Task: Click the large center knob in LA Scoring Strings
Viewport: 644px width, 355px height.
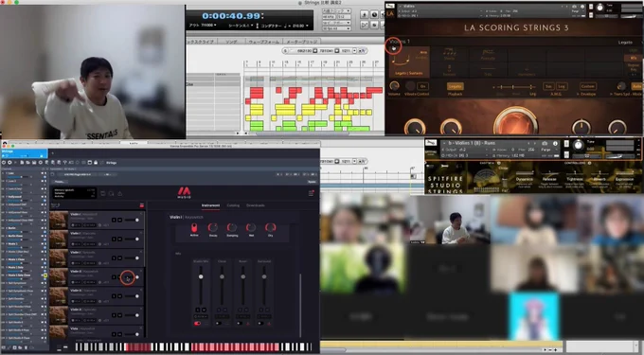Action: (515, 121)
